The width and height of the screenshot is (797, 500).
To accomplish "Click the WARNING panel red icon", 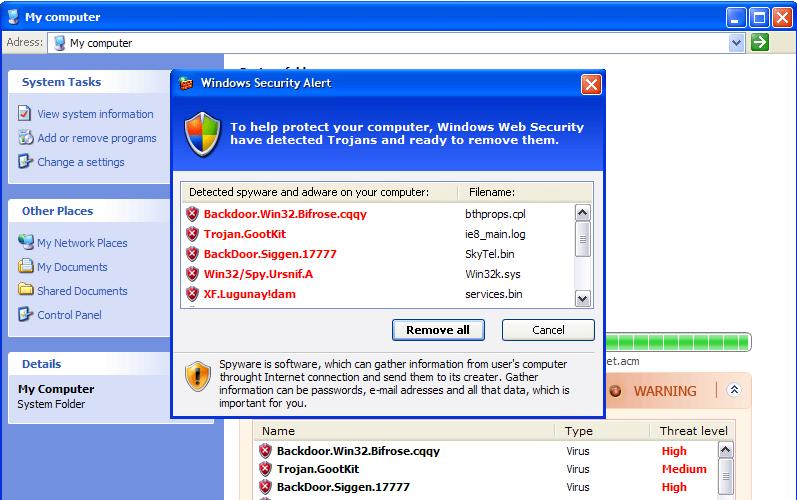I will 615,391.
